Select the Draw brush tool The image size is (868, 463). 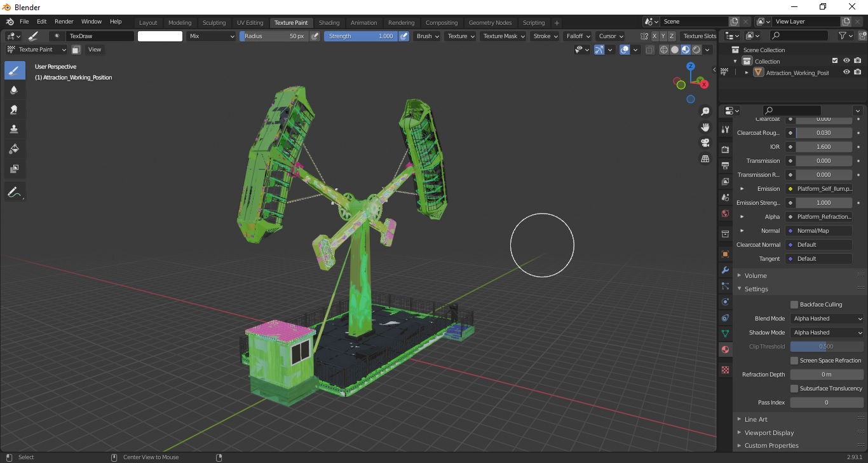(x=15, y=71)
